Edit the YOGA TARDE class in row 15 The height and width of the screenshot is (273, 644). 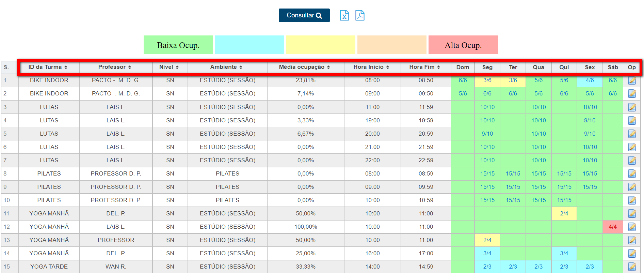click(632, 267)
